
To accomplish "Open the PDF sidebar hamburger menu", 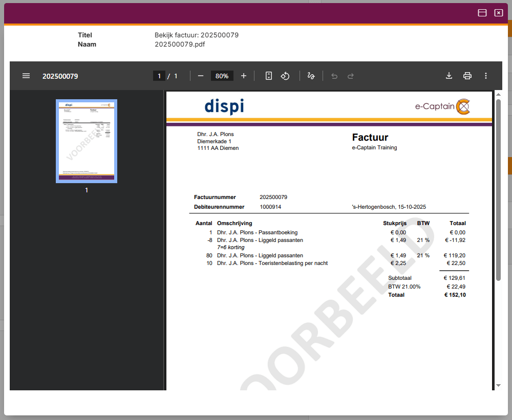I will pyautogui.click(x=26, y=76).
